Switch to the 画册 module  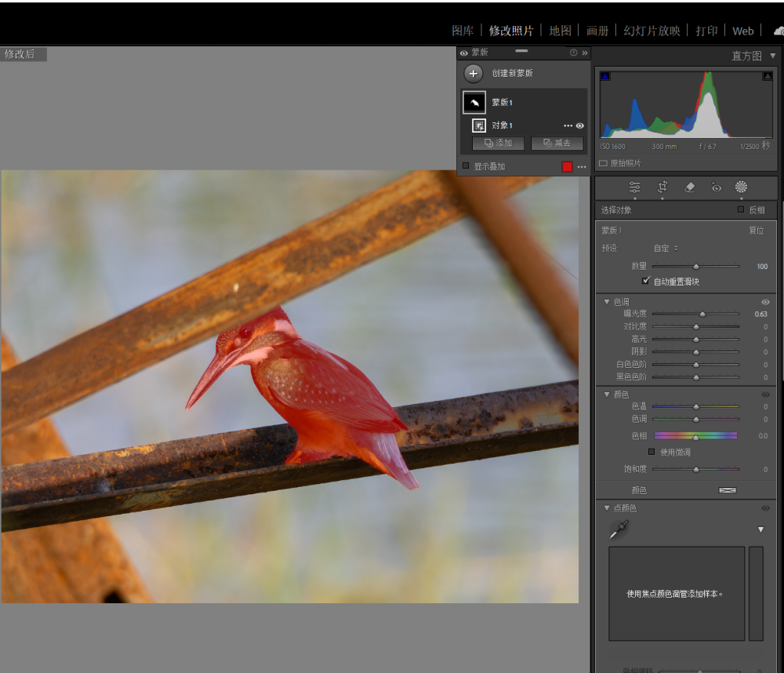[x=597, y=31]
